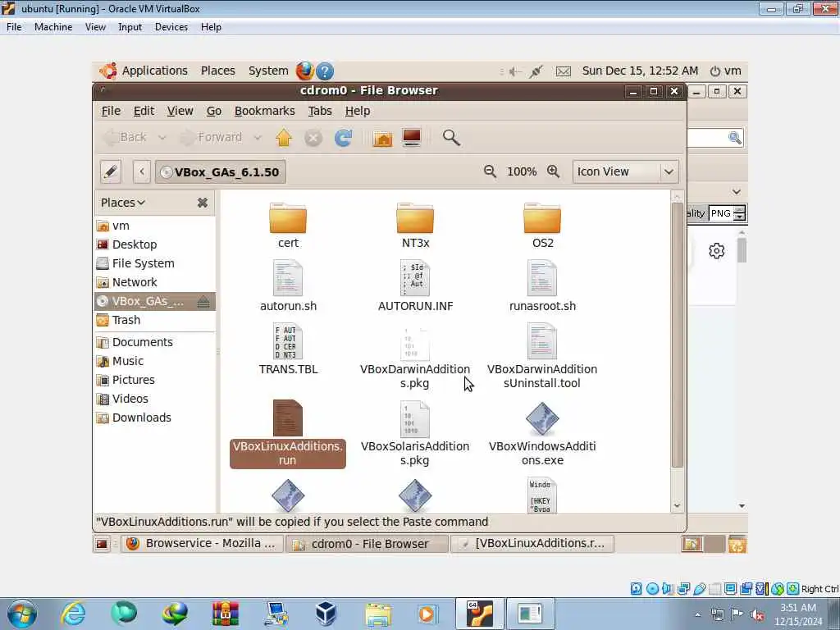This screenshot has width=840, height=630.
Task: Open the Edit menu in File Browser
Action: pyautogui.click(x=144, y=111)
